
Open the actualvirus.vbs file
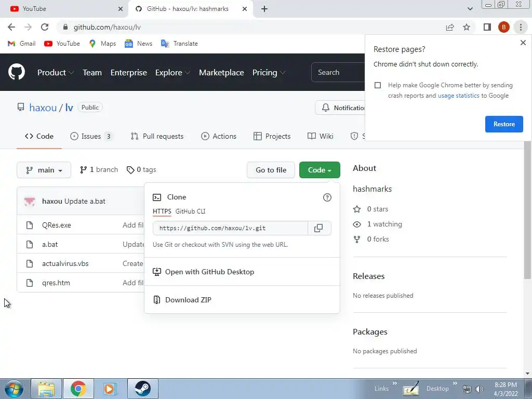pos(65,263)
